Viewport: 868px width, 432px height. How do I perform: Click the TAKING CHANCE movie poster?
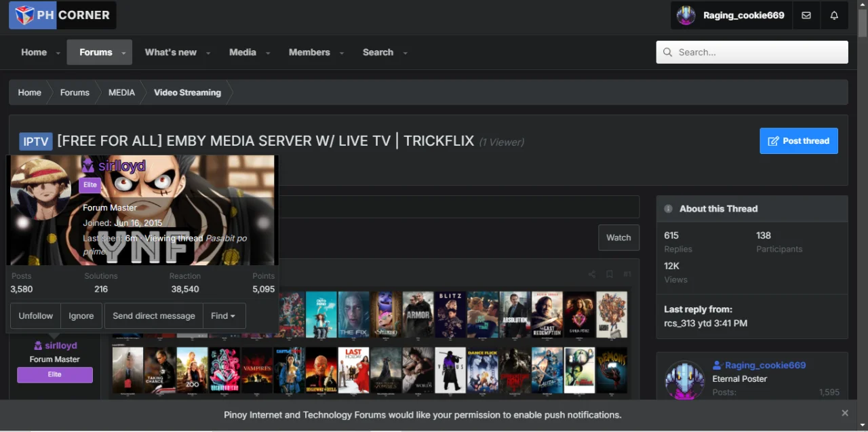(160, 370)
